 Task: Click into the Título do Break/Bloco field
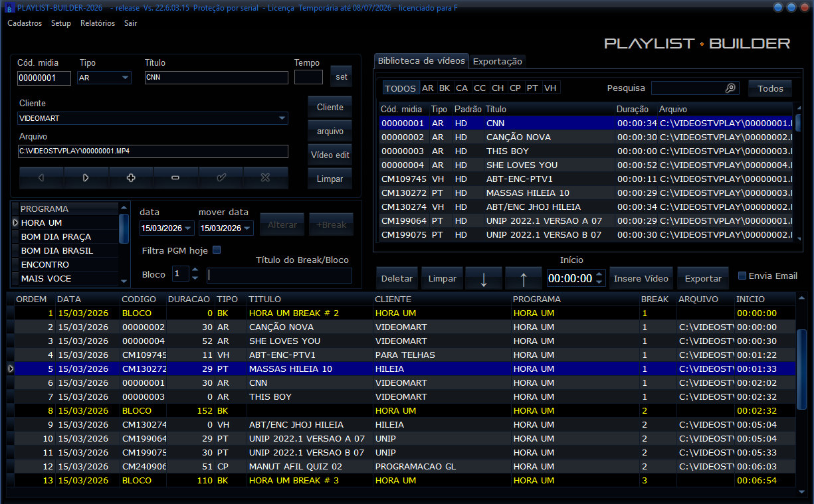coord(279,275)
